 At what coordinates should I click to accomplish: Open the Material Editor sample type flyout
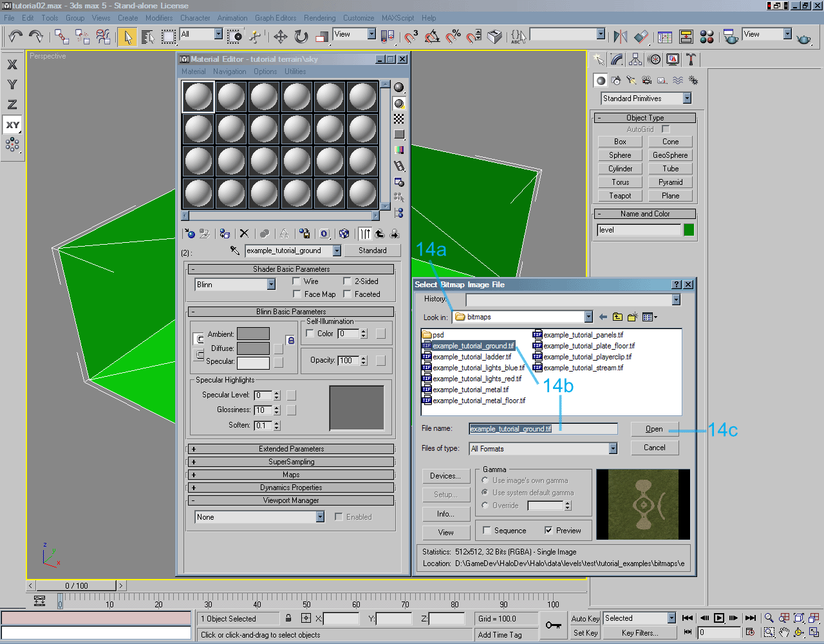click(397, 87)
